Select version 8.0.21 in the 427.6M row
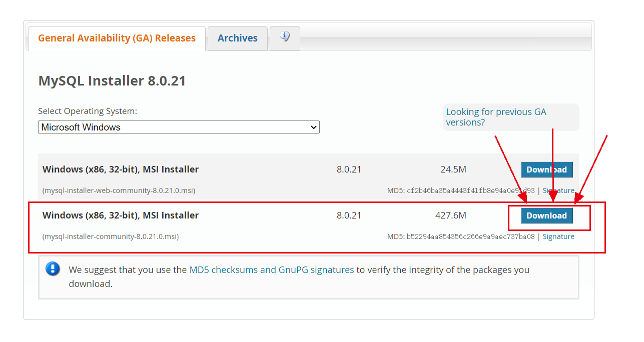Image resolution: width=644 pixels, height=342 pixels. (x=349, y=215)
